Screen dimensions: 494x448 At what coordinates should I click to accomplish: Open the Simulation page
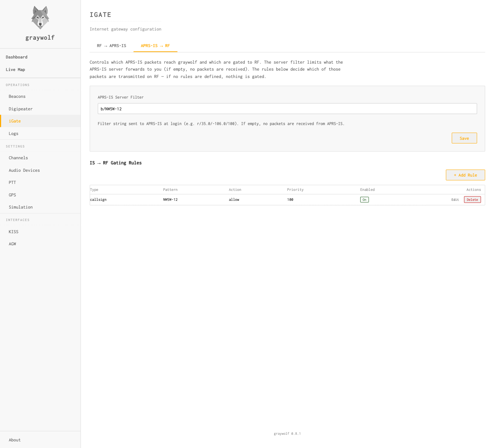(21, 207)
